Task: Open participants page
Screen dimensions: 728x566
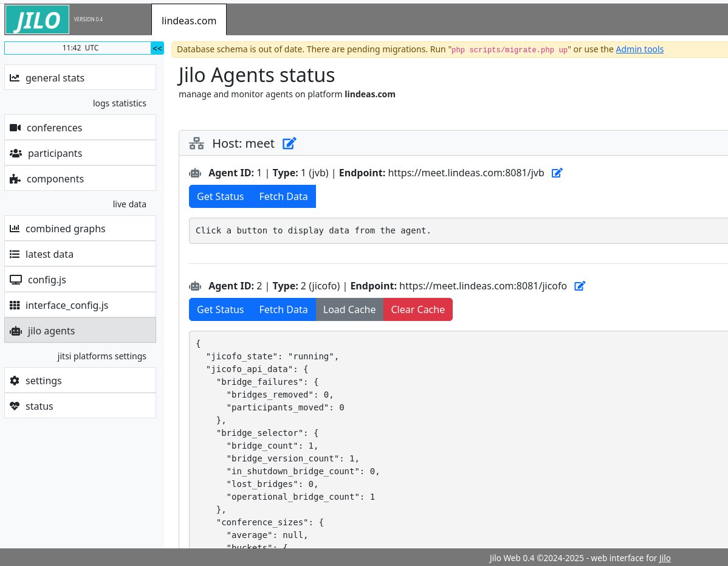Action: click(x=80, y=153)
